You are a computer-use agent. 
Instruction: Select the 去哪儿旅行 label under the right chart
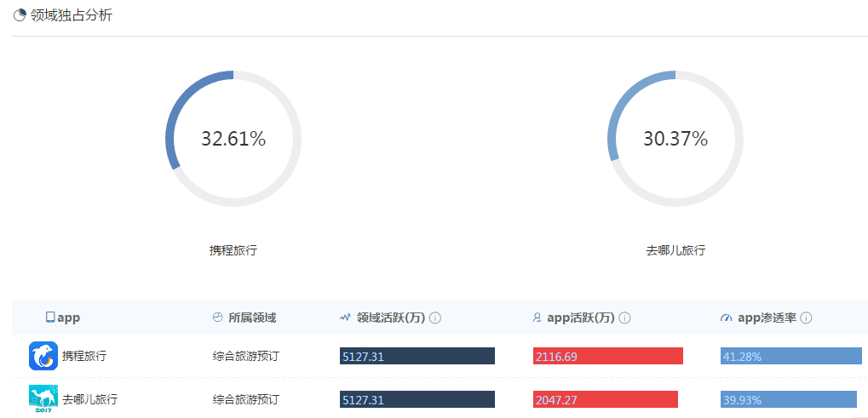675,250
